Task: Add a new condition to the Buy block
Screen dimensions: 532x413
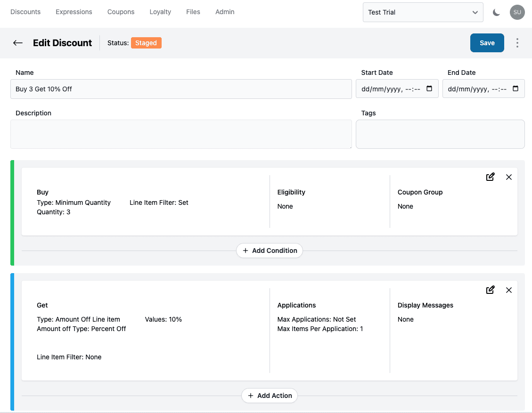Action: pyautogui.click(x=269, y=250)
